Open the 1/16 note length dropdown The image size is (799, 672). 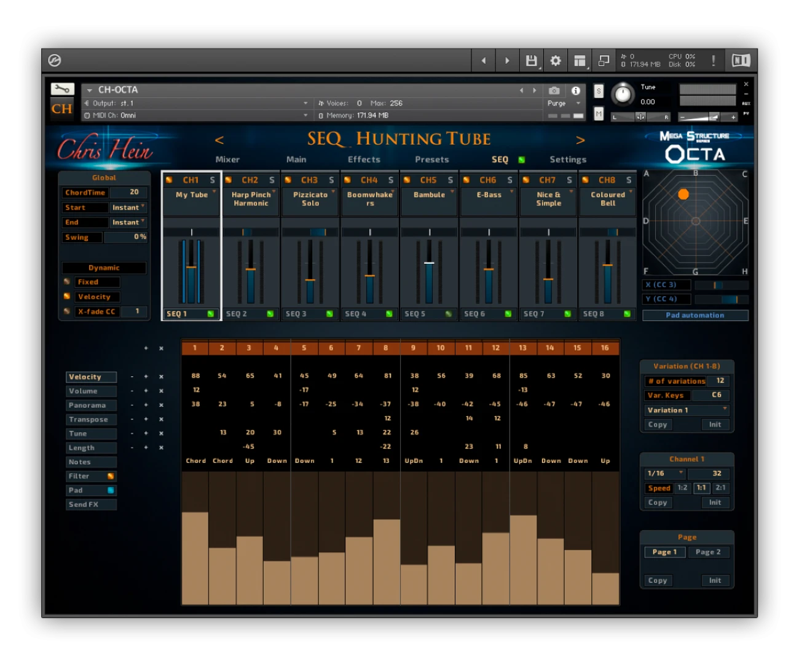pos(665,473)
